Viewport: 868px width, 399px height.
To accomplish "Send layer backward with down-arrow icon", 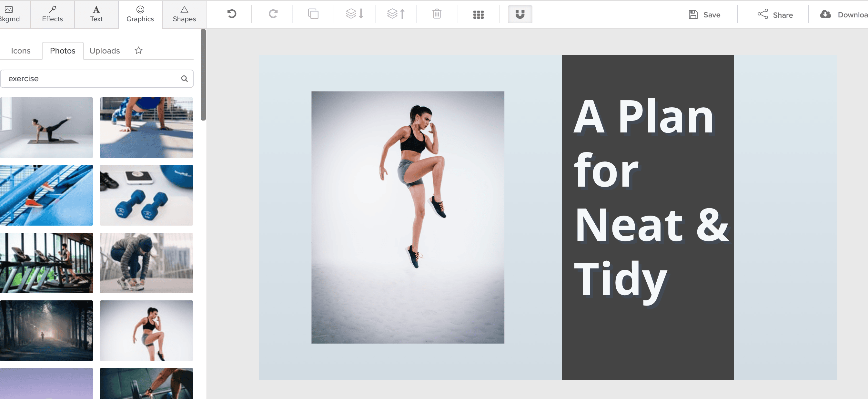I will (355, 14).
